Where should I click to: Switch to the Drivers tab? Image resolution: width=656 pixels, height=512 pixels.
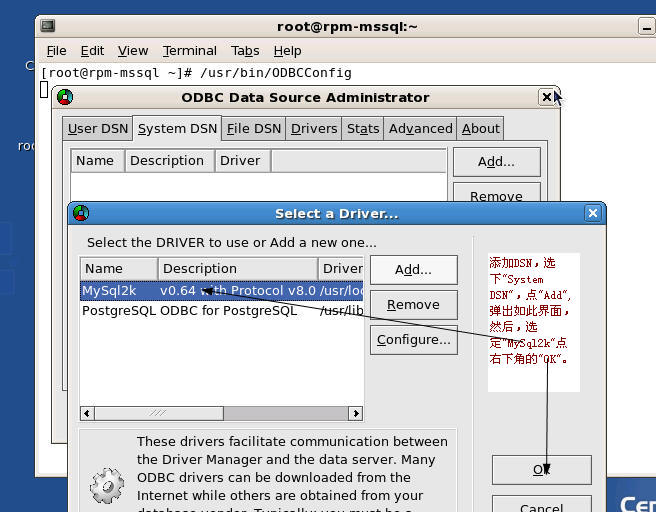pos(314,128)
